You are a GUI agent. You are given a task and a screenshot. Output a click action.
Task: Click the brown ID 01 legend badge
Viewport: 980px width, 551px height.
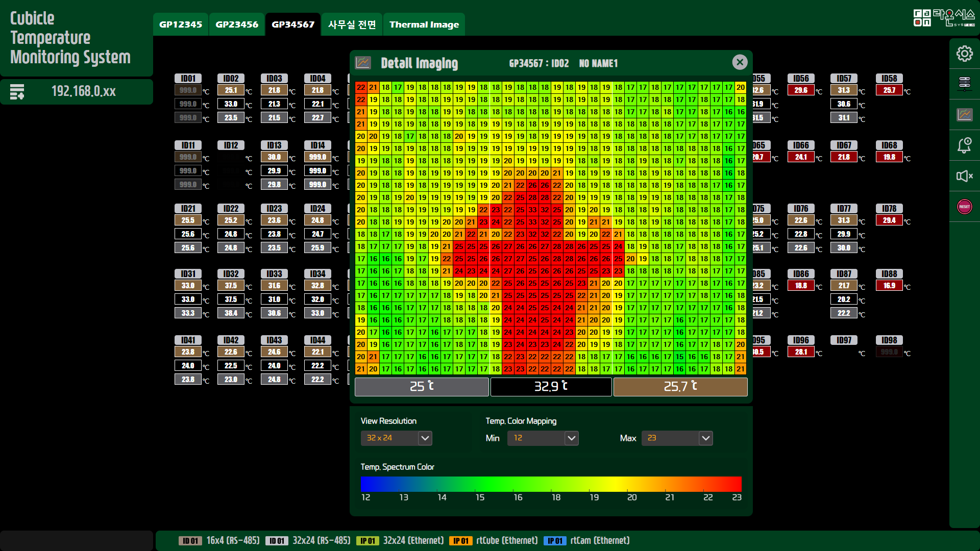[x=190, y=541]
